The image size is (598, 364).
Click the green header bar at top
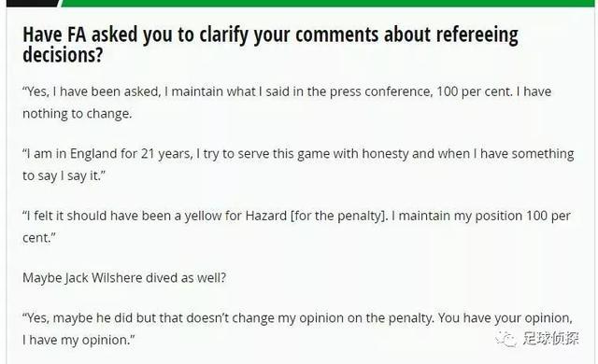coord(329,3)
